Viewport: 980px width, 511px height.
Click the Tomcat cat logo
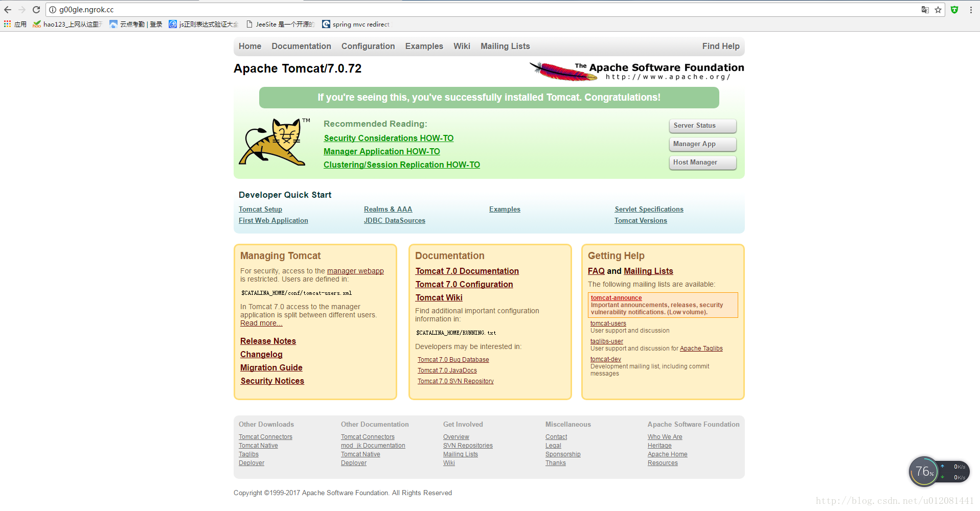click(274, 143)
